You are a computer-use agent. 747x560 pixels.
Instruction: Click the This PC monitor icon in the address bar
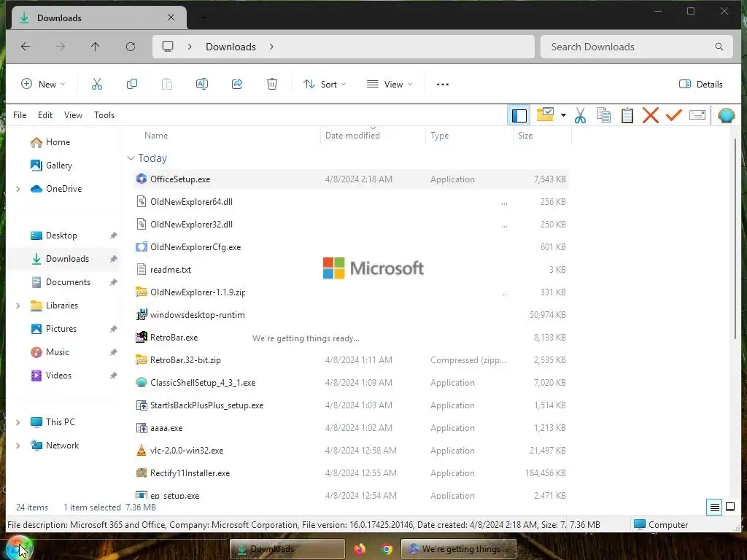[168, 47]
